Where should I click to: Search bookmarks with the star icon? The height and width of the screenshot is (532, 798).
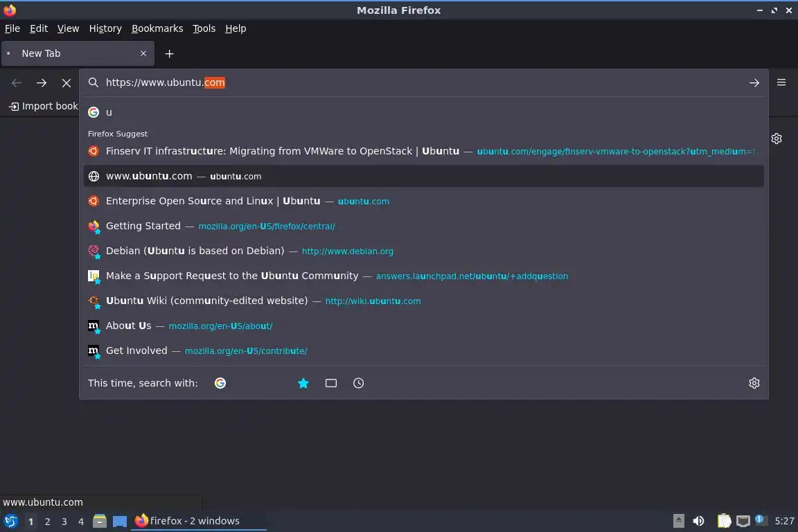coord(303,383)
